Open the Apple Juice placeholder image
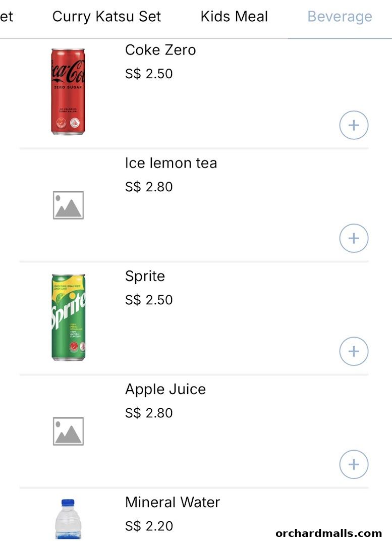Screen dimensions: 392x545 point(68,431)
